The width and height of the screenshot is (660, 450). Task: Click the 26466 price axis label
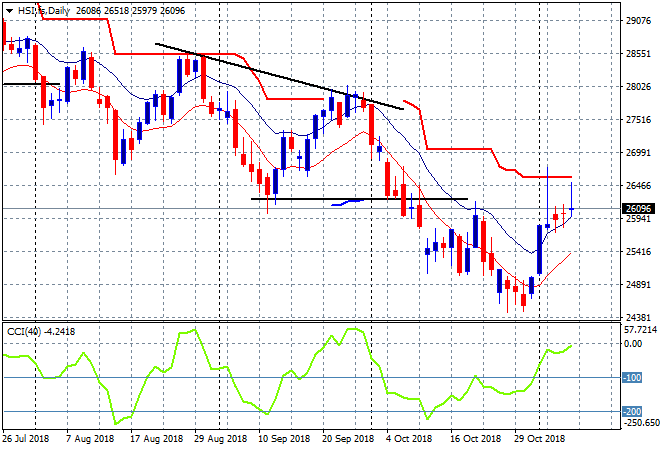pyautogui.click(x=638, y=186)
